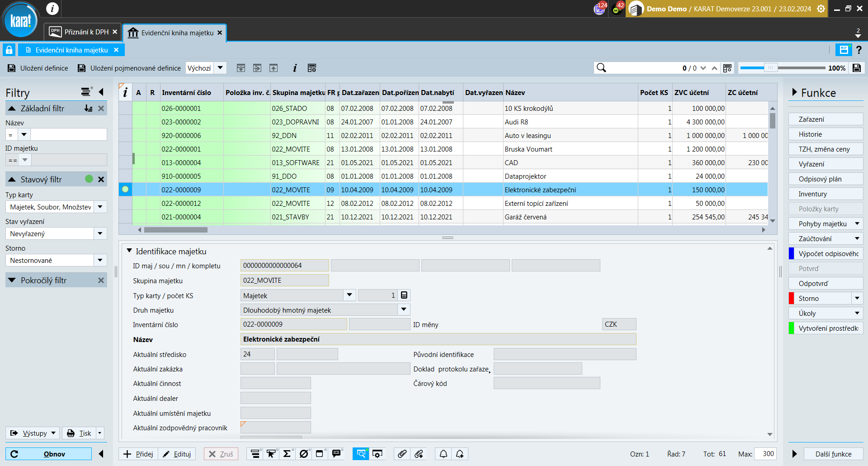The image size is (868, 466).
Task: Click the bell notification icon
Action: pyautogui.click(x=443, y=454)
